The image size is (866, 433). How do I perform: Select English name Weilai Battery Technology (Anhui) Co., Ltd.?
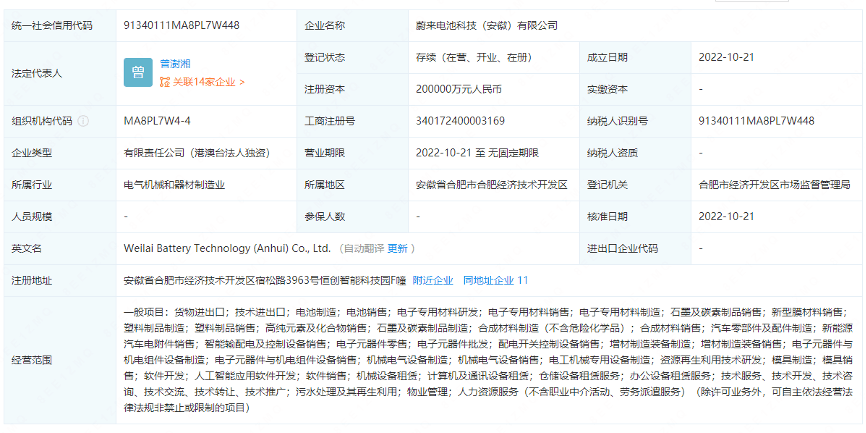227,249
